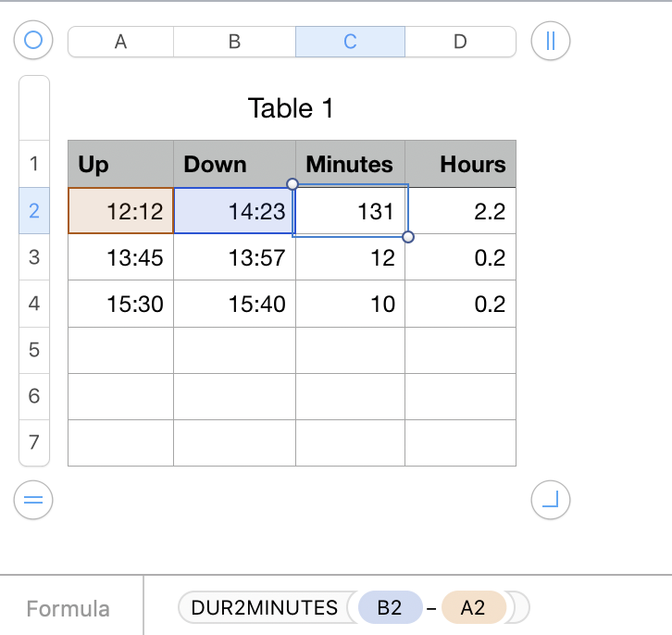The width and height of the screenshot is (672, 635).
Task: Click the add rows handle
Action: [34, 500]
